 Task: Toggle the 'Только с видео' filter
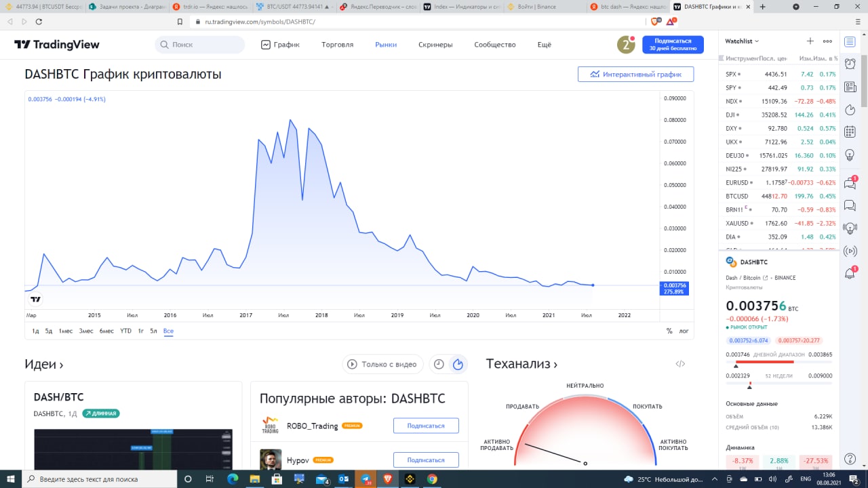(x=382, y=364)
